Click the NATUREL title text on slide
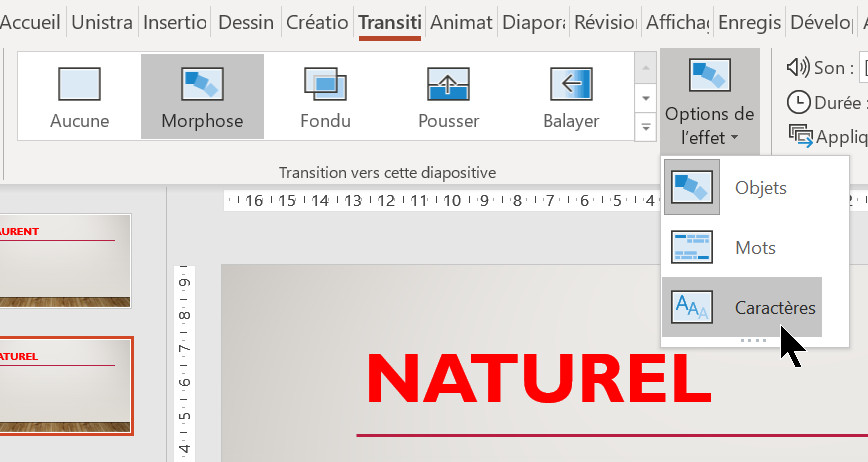Screen dimensions: 868x462 click(538, 377)
